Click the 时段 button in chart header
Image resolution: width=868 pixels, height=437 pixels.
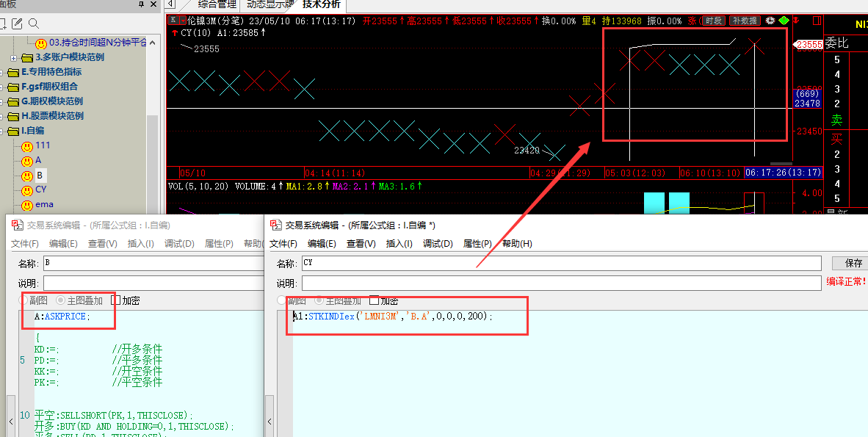714,21
